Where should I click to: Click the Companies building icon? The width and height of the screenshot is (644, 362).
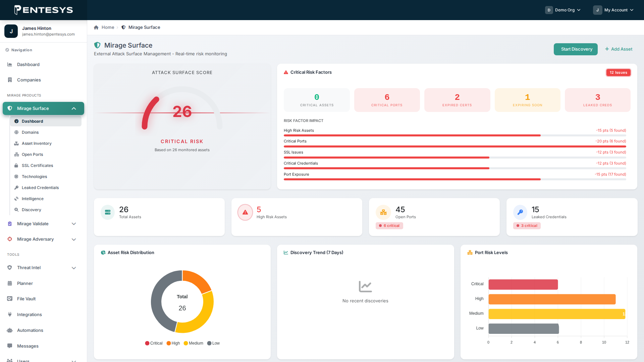(10, 80)
